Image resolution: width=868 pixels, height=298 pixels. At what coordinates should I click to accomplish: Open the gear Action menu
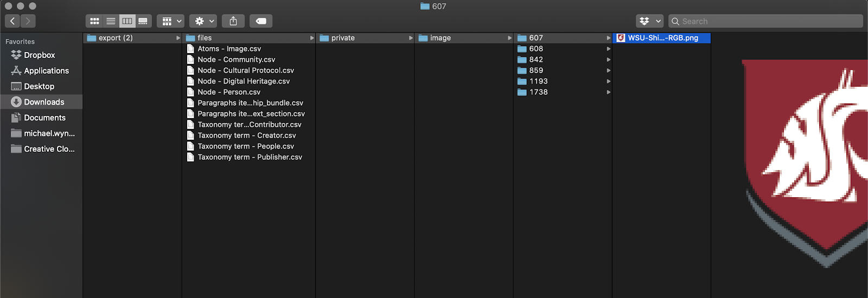coord(203,21)
